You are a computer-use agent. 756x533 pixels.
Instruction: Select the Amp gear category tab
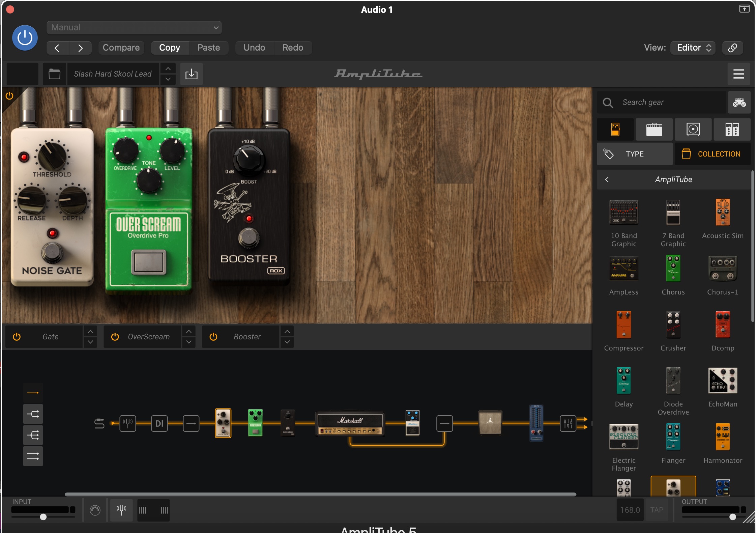tap(654, 130)
